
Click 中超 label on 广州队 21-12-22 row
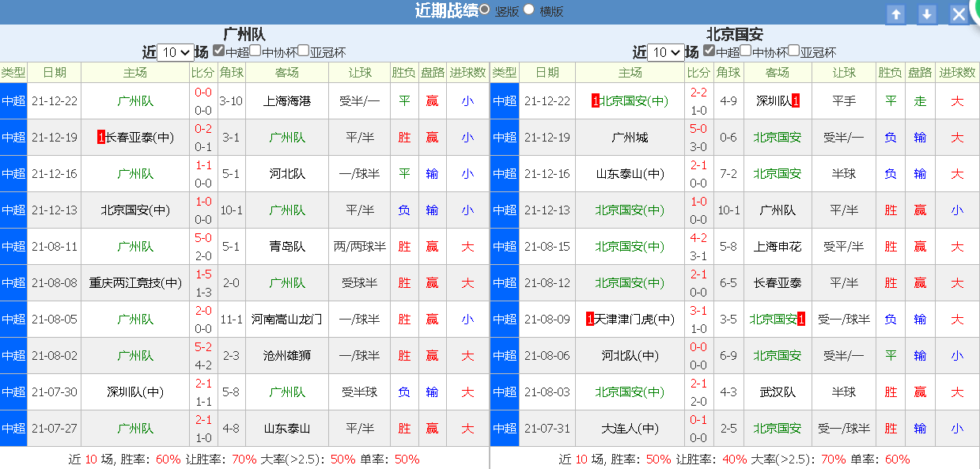[13, 101]
